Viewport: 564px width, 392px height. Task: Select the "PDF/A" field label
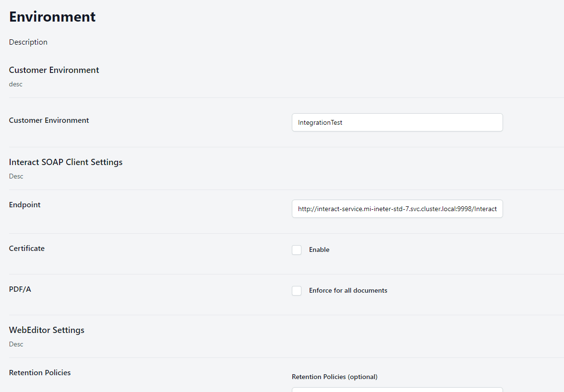[20, 289]
